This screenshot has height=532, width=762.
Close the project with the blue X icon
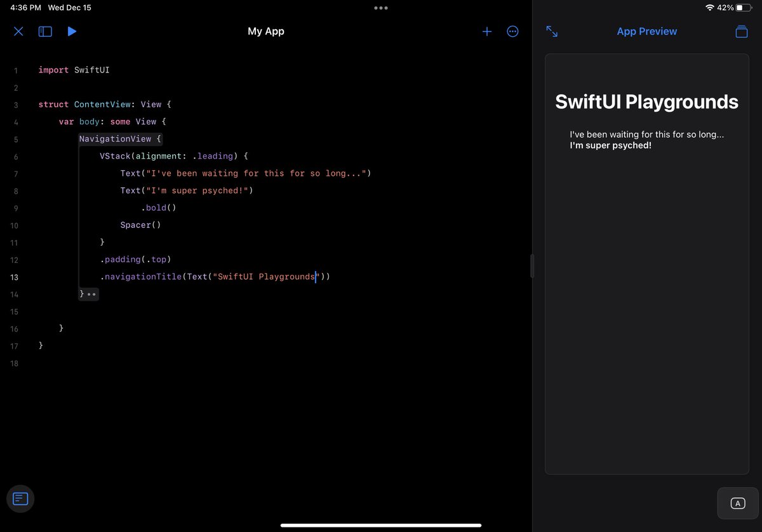click(18, 31)
